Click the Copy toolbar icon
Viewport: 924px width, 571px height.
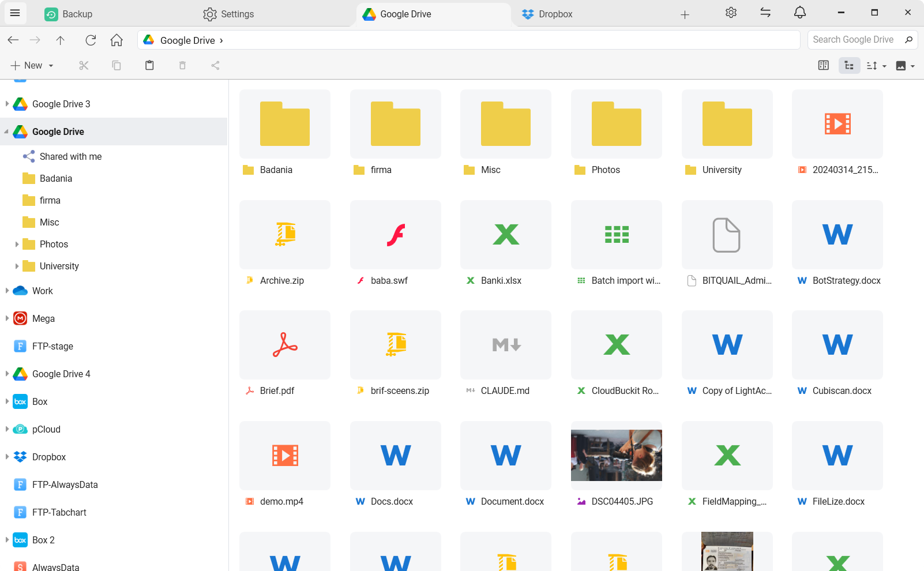pos(117,66)
